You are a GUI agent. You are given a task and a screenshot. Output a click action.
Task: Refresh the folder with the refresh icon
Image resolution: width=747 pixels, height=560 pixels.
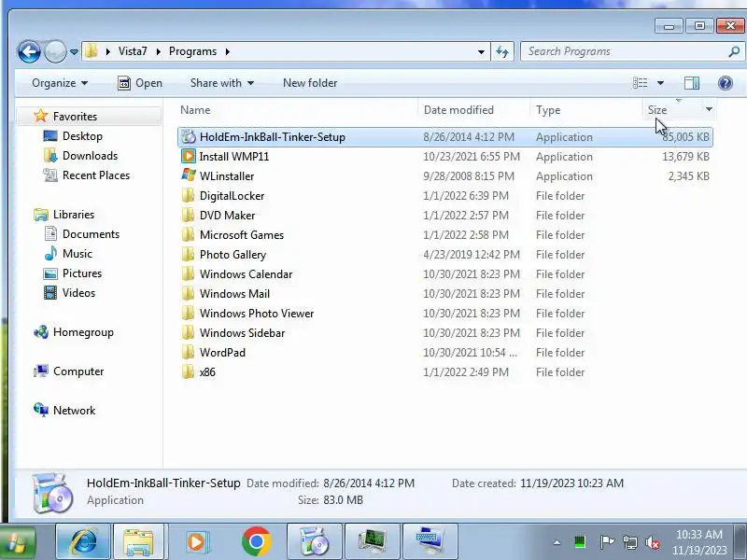click(502, 51)
